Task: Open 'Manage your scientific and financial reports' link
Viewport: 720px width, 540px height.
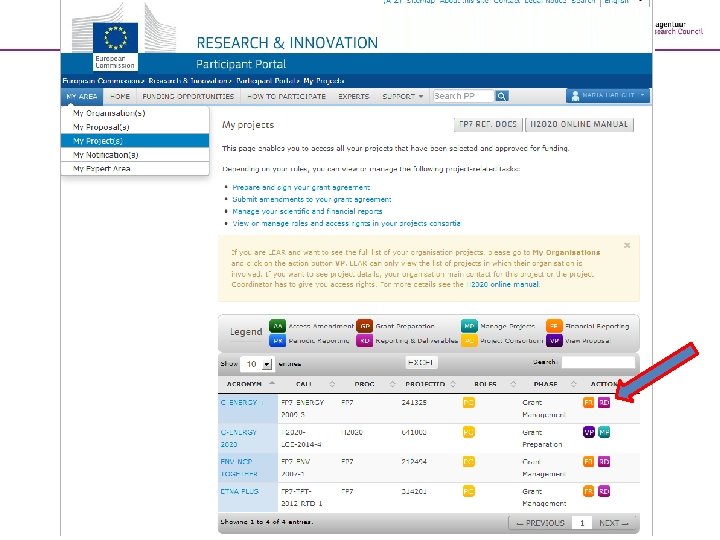Action: tap(307, 211)
